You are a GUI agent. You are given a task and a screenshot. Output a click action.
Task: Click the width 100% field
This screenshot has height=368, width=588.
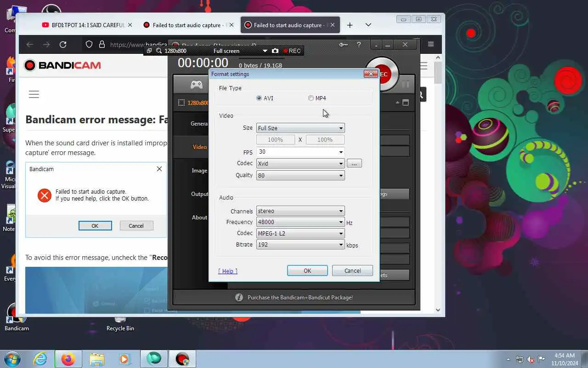pos(275,139)
